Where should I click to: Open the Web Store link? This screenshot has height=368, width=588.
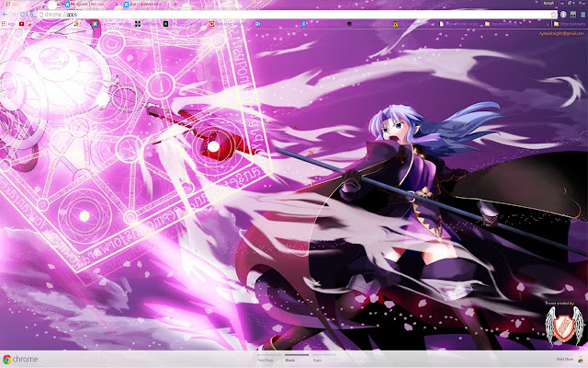click(x=564, y=360)
